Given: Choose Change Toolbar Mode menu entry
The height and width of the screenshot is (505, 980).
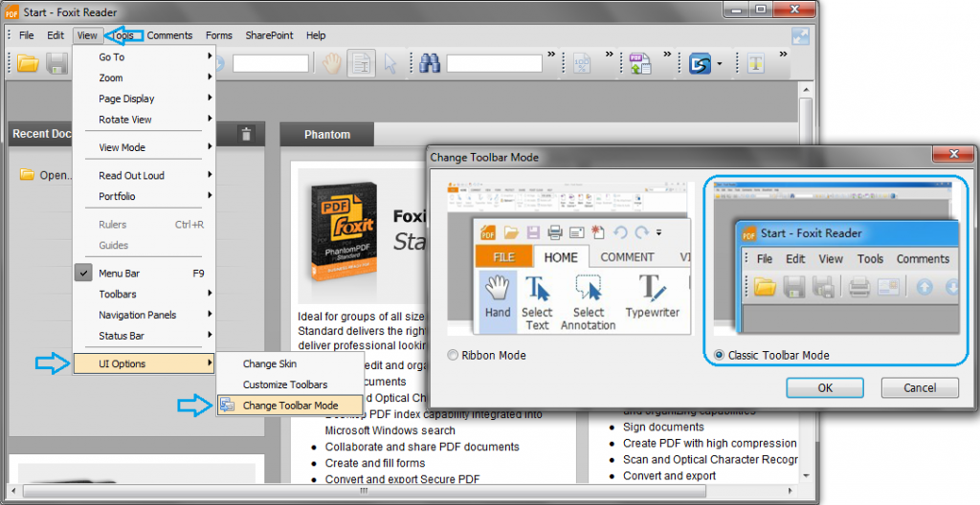Looking at the screenshot, I should [x=290, y=405].
